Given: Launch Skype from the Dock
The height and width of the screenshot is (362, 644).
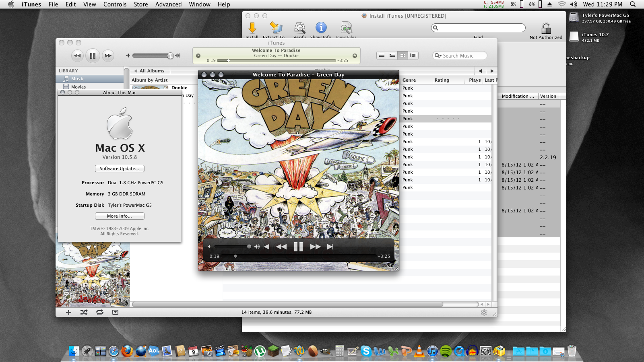Looking at the screenshot, I should (x=366, y=351).
